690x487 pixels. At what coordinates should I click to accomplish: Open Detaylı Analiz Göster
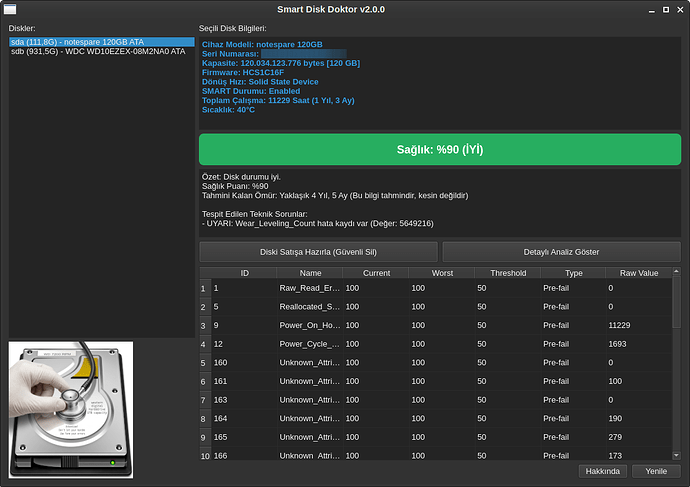coord(561,252)
